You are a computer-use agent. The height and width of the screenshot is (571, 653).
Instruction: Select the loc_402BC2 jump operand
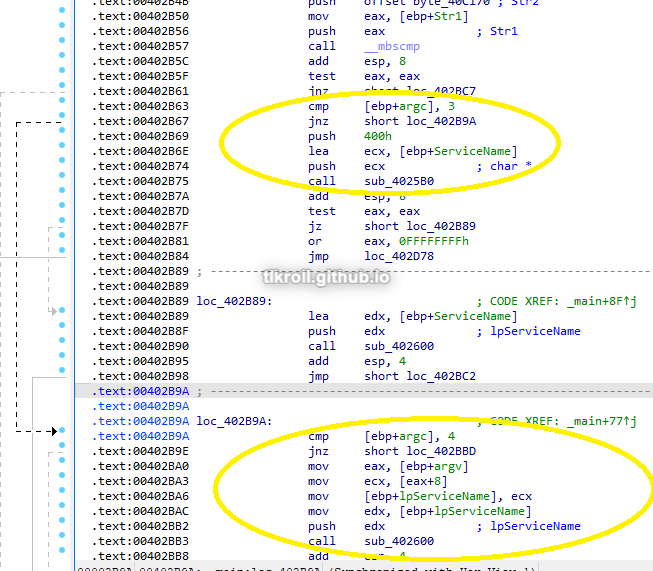coord(420,376)
